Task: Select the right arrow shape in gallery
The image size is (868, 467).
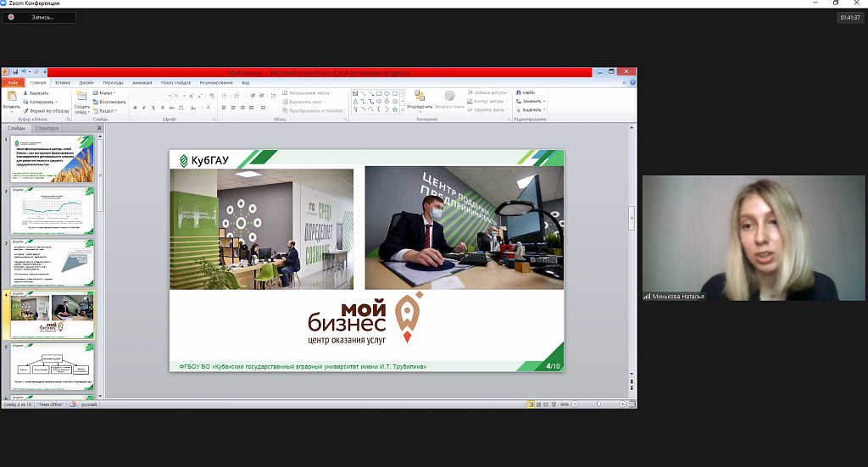Action: (379, 101)
